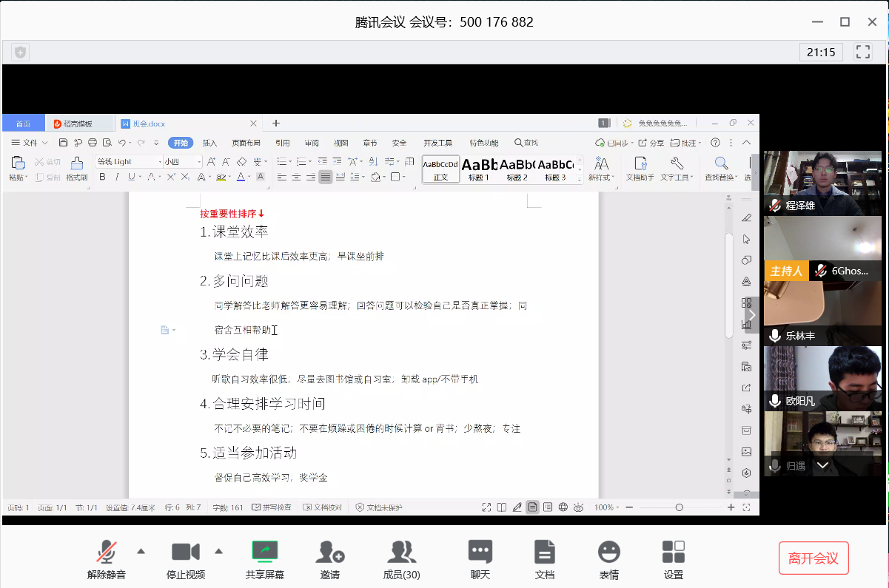Expand audio options arrow beside microphone
889x588 pixels.
coord(141,551)
